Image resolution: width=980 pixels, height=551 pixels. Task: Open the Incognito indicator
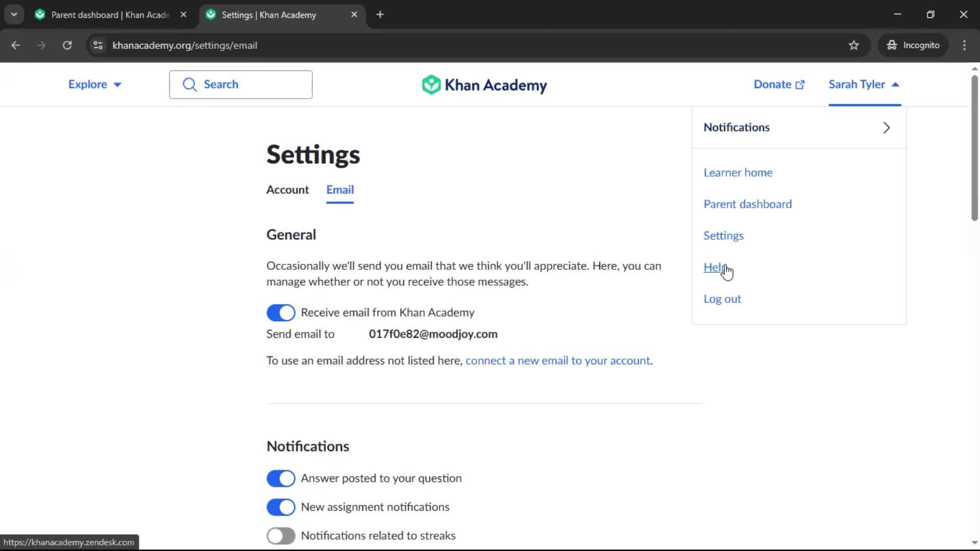pos(913,45)
